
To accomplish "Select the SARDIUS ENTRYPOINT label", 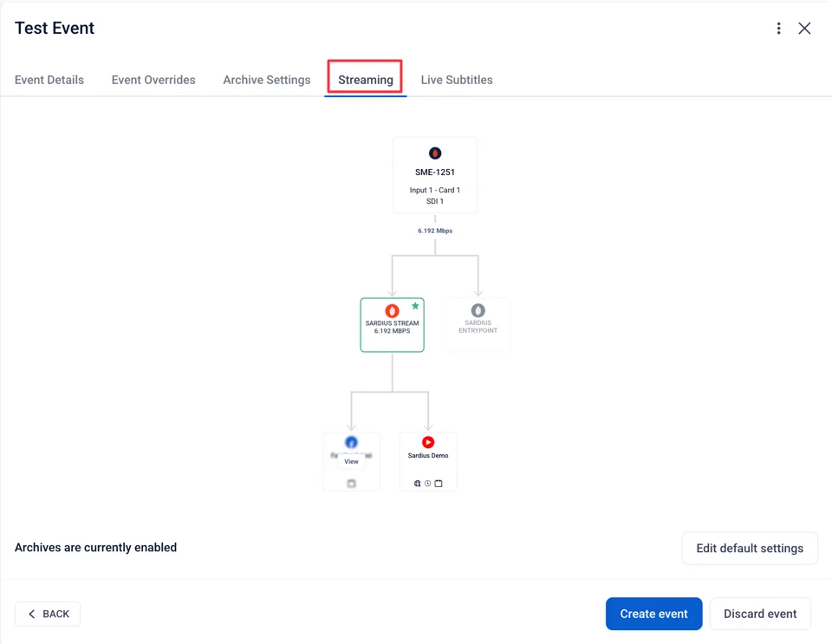I will pyautogui.click(x=478, y=326).
